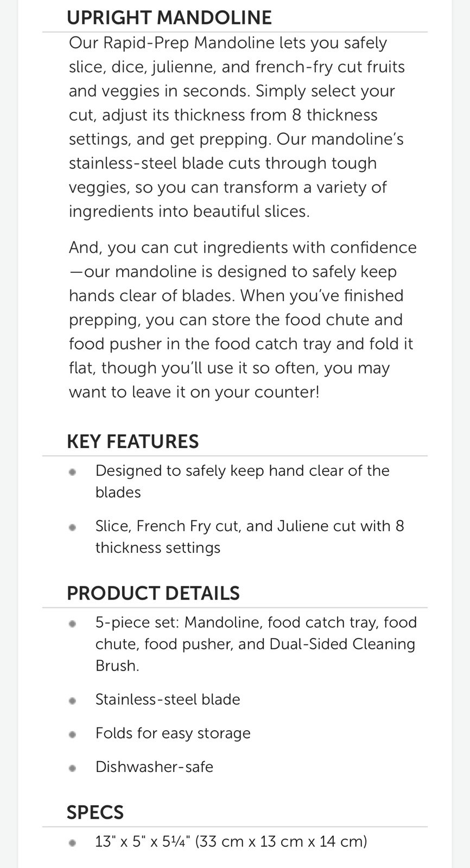Click the bullet dot beside the dimensions spec
470x868 pixels.
tap(72, 843)
